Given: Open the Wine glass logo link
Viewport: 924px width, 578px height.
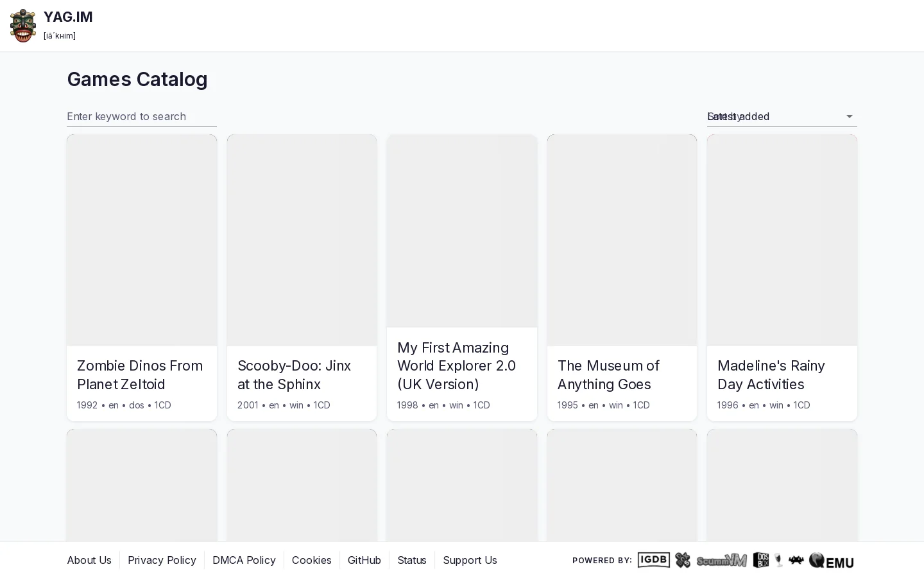Looking at the screenshot, I should point(778,560).
